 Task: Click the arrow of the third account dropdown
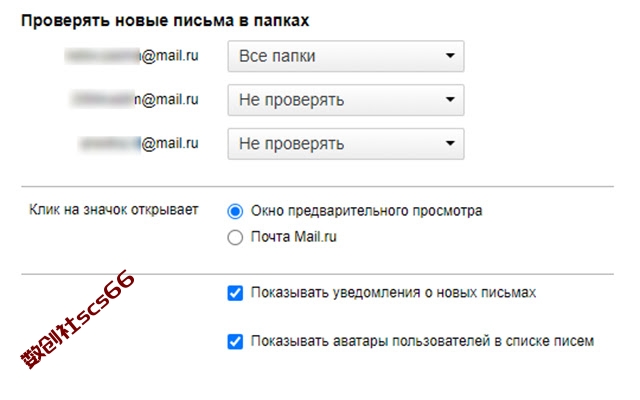tap(450, 143)
